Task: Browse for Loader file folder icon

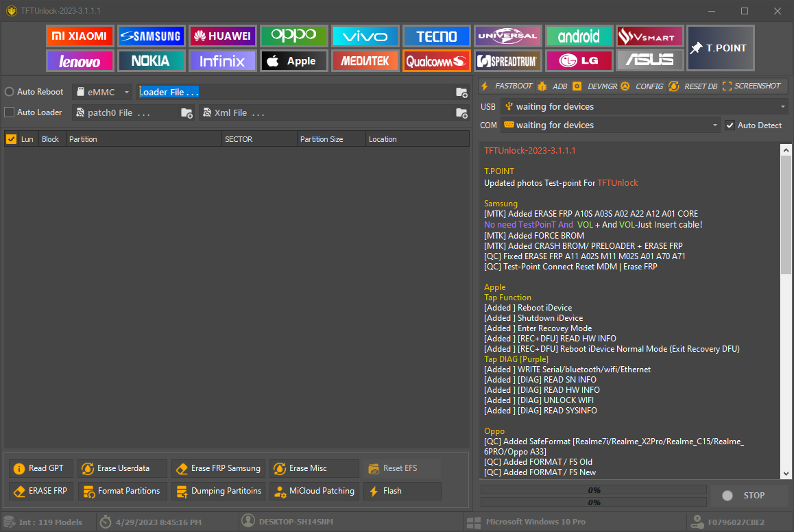Action: click(x=461, y=93)
